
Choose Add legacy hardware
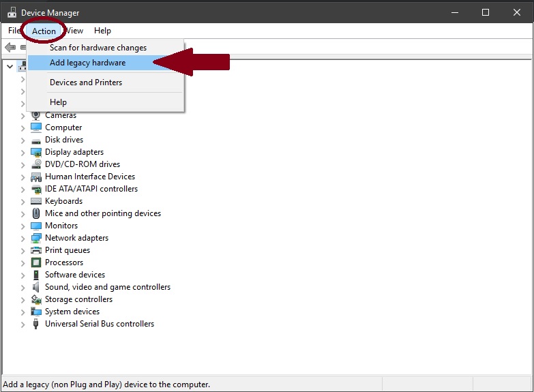pos(106,63)
